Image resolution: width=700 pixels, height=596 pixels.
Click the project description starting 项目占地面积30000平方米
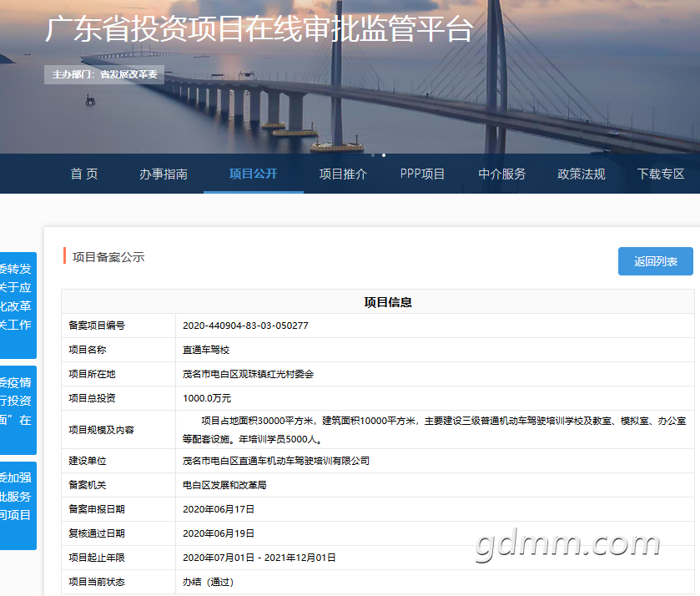coord(434,430)
